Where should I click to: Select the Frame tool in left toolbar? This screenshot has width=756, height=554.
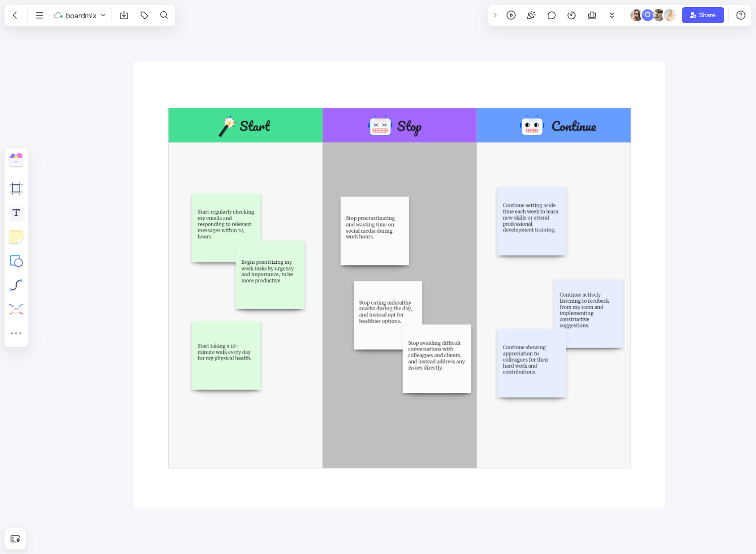[x=16, y=188]
